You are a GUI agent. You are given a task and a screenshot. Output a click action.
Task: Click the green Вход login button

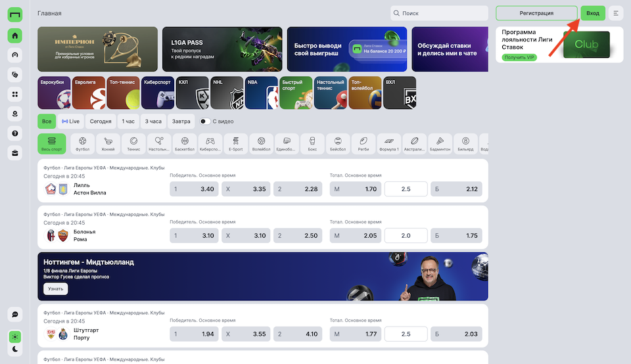tap(593, 13)
